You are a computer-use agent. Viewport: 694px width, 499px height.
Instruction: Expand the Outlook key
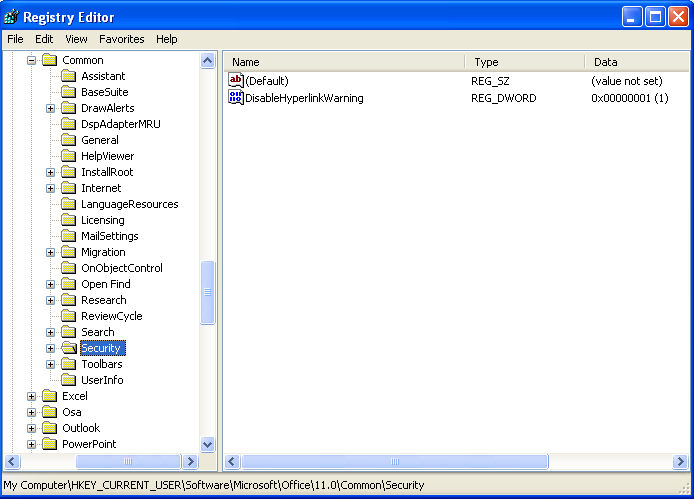(x=31, y=428)
